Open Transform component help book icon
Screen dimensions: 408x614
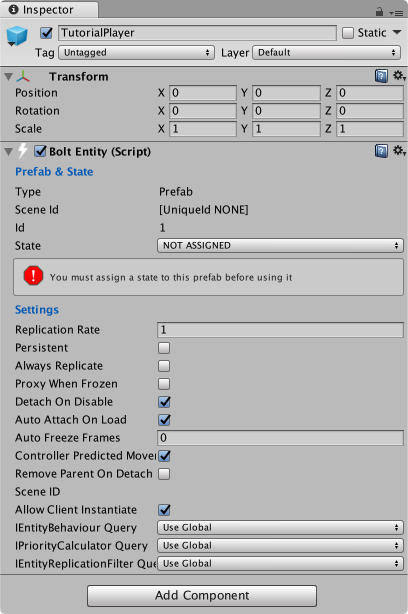(381, 76)
